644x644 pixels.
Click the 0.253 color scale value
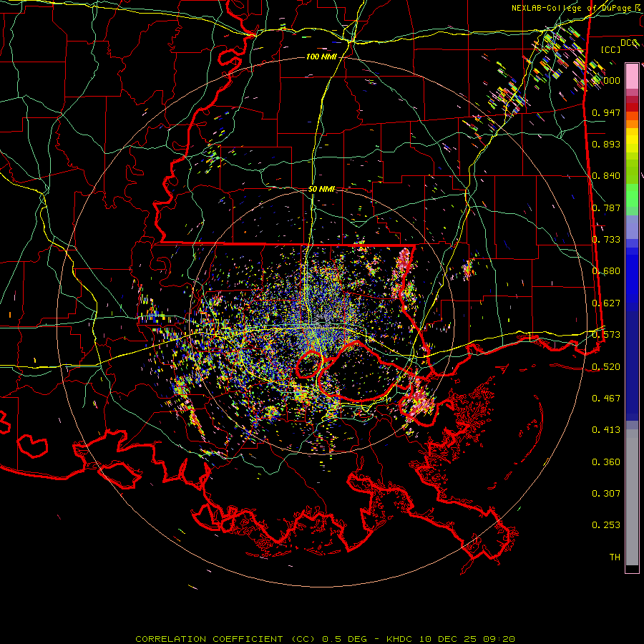(x=606, y=525)
